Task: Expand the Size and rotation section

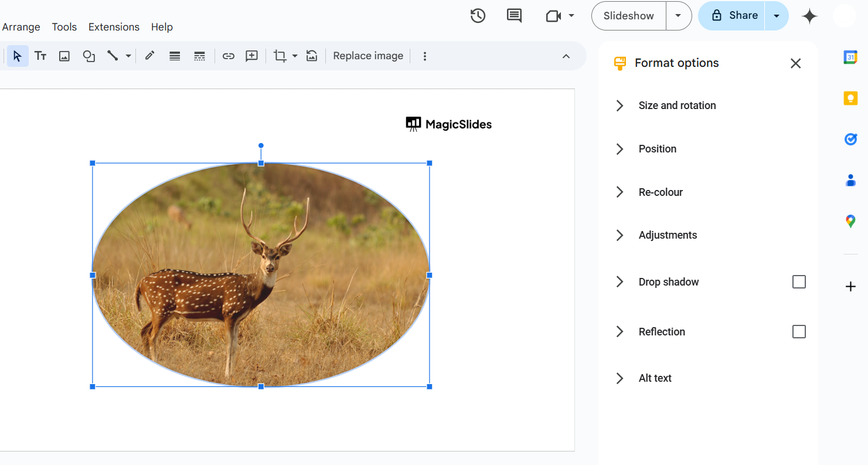Action: point(676,106)
